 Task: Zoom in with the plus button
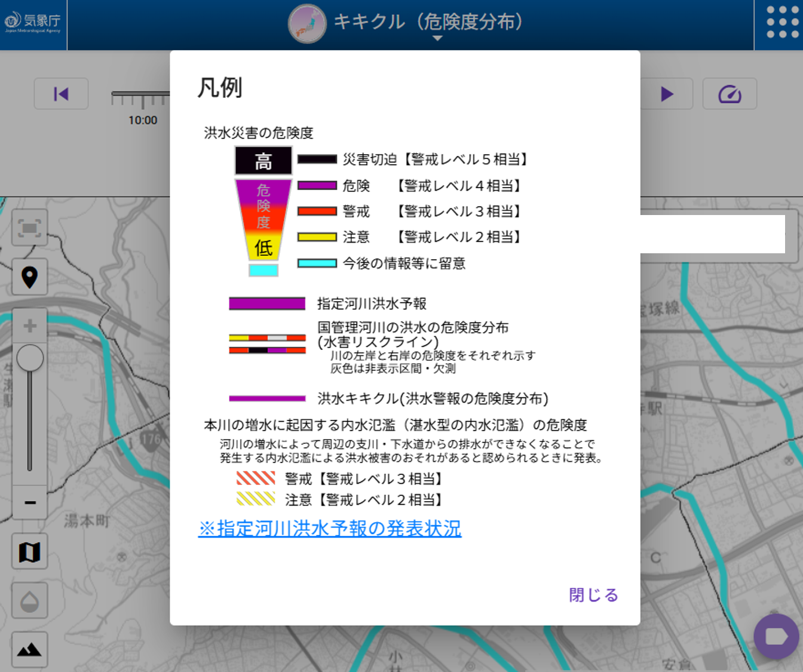click(x=30, y=326)
